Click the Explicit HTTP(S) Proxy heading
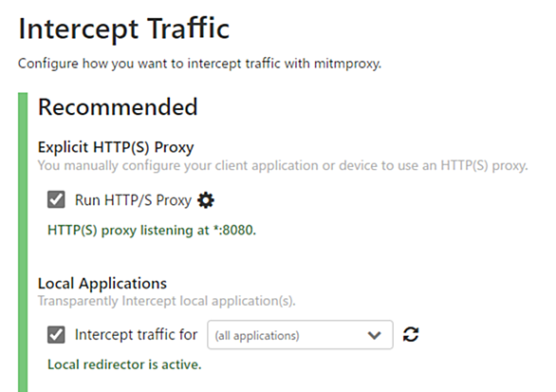 click(116, 147)
